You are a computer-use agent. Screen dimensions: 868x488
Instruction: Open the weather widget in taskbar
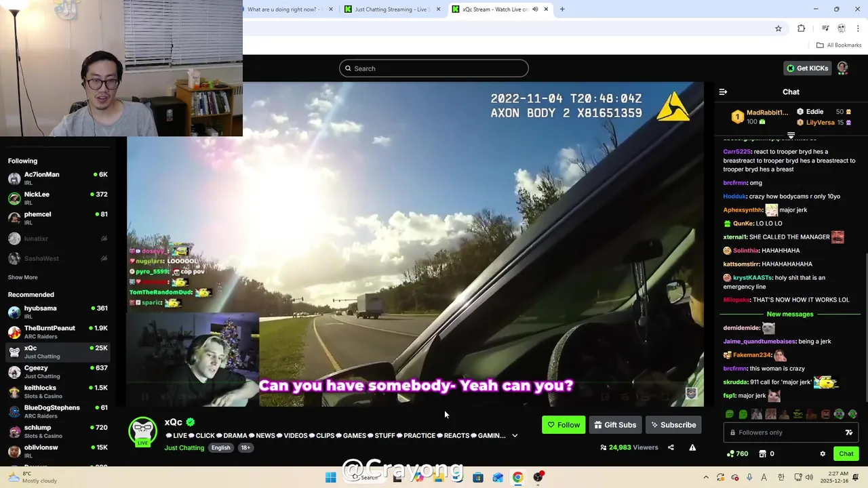pyautogui.click(x=33, y=477)
